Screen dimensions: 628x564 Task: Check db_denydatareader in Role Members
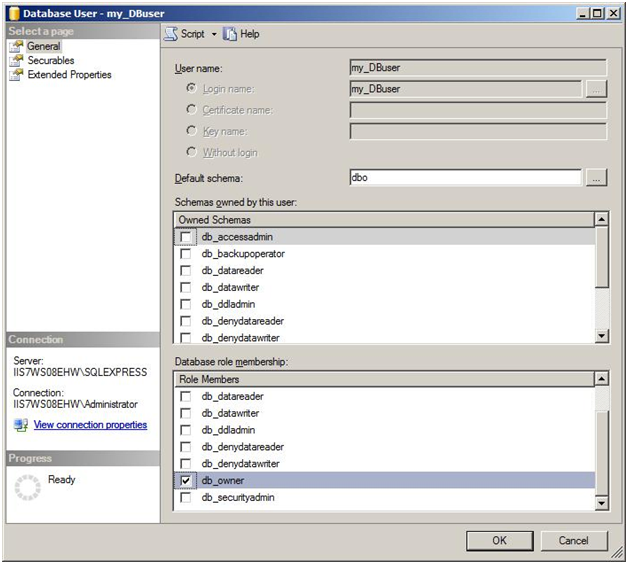click(x=185, y=447)
